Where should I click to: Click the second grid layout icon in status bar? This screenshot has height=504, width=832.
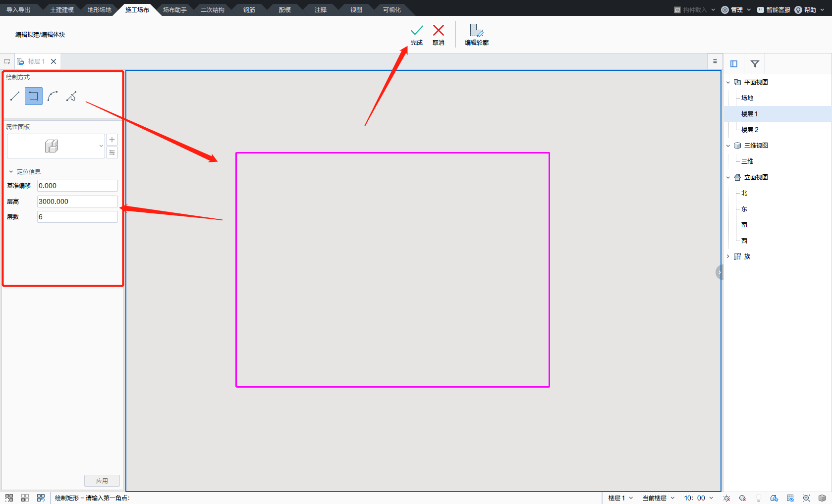coord(25,498)
